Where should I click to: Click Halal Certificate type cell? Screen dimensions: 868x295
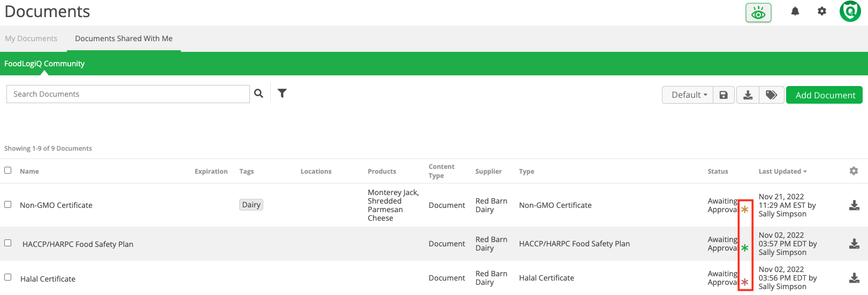(546, 278)
